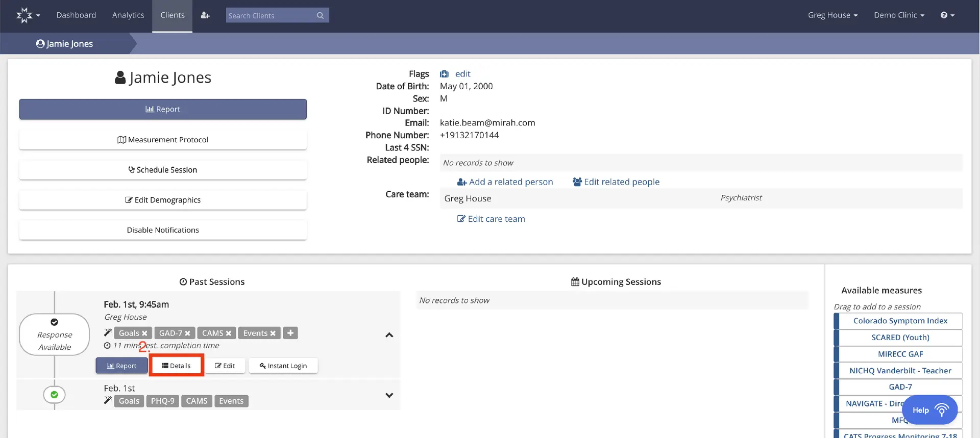Click the wand icon in second session

pos(108,400)
